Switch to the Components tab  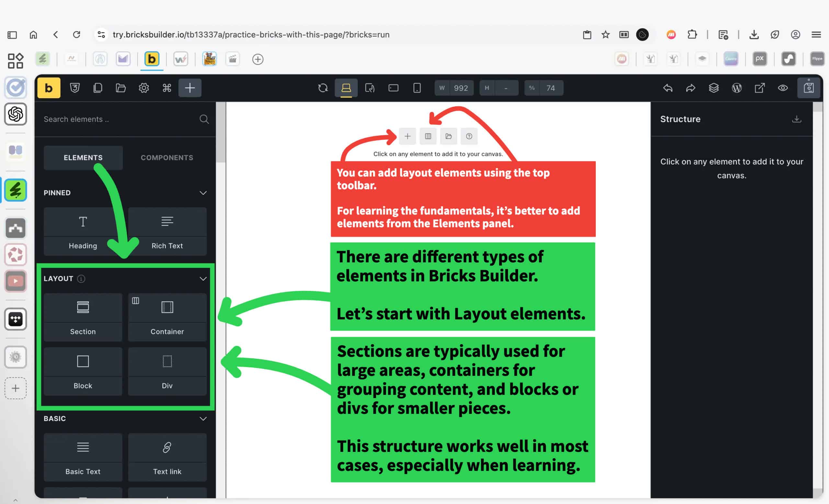[167, 157]
